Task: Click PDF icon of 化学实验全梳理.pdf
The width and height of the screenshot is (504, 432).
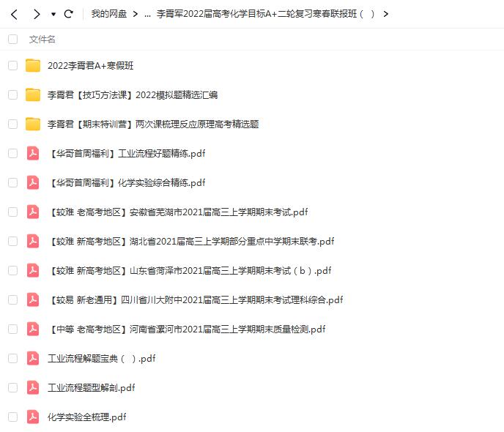Action: (x=33, y=417)
